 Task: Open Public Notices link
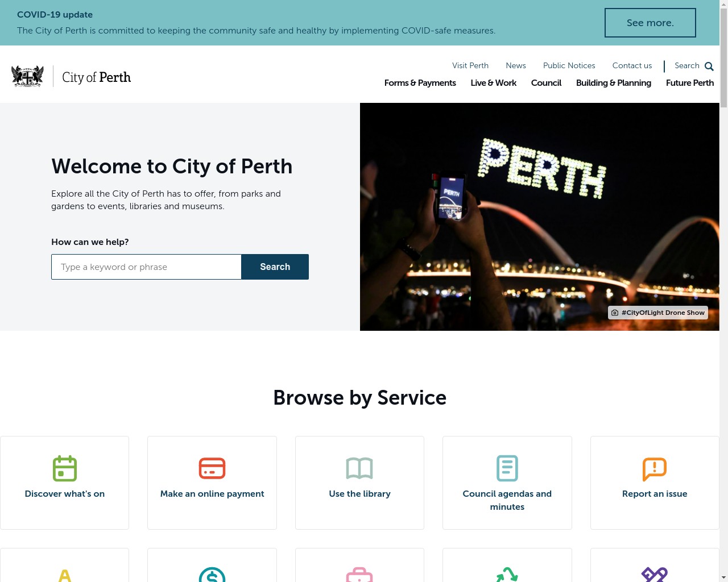pyautogui.click(x=569, y=65)
